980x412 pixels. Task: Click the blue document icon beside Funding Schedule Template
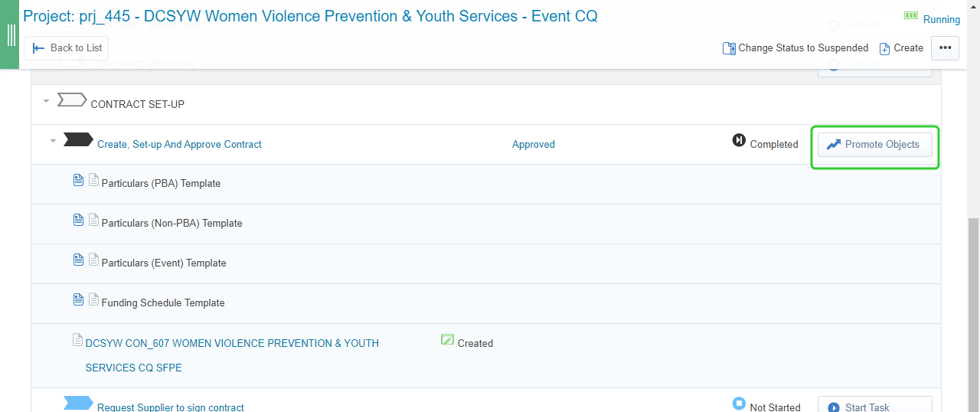(78, 299)
